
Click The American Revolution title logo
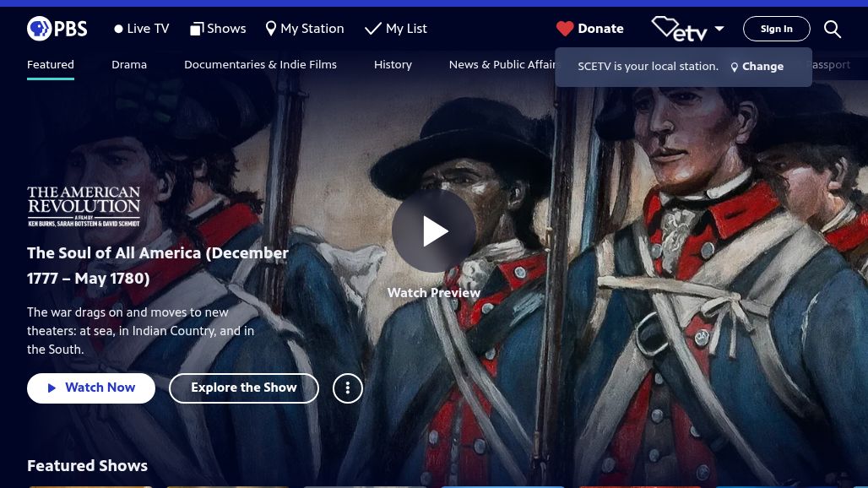(84, 207)
